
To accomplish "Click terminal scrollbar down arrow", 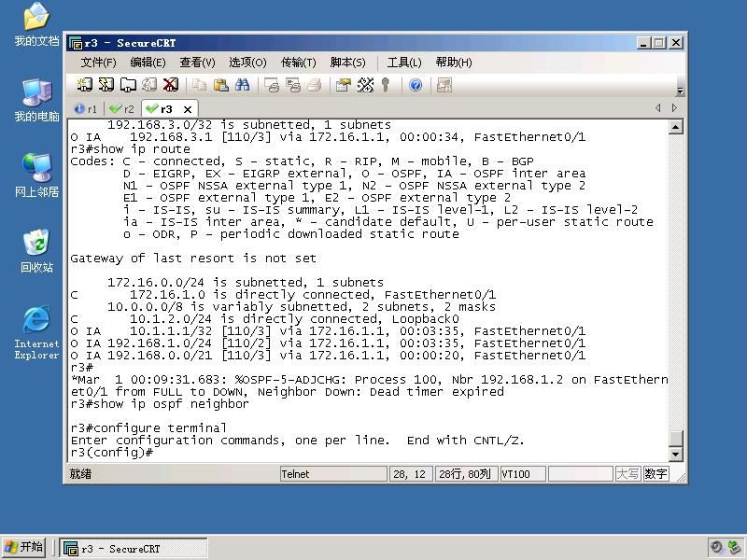I will coord(676,454).
